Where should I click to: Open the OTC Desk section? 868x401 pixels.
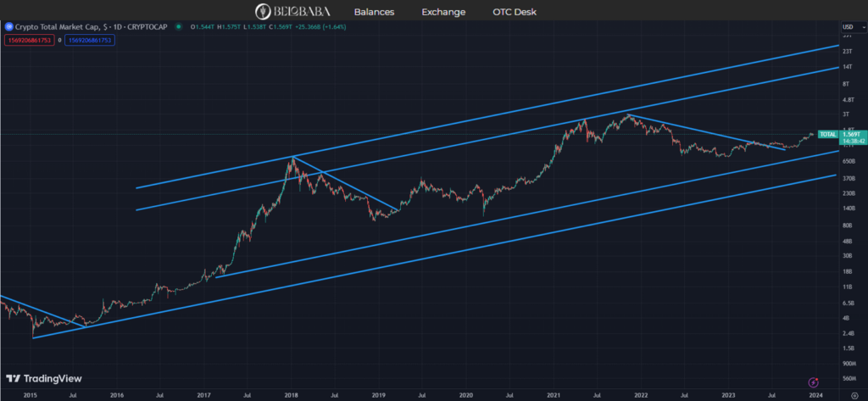514,12
